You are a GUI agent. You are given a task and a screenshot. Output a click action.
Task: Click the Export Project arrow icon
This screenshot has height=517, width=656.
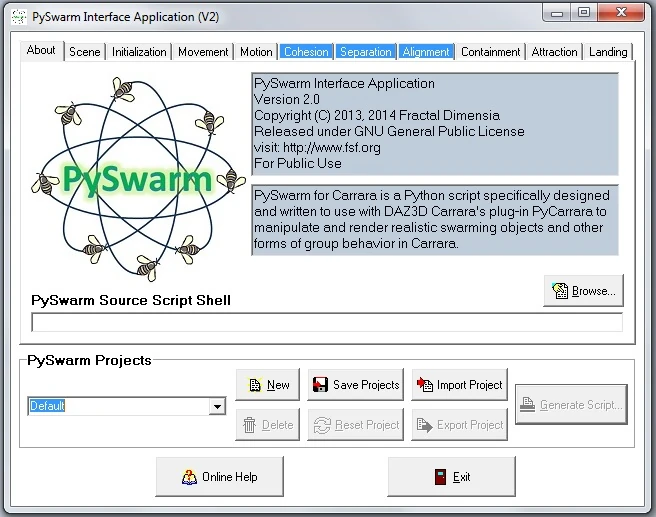(x=425, y=425)
